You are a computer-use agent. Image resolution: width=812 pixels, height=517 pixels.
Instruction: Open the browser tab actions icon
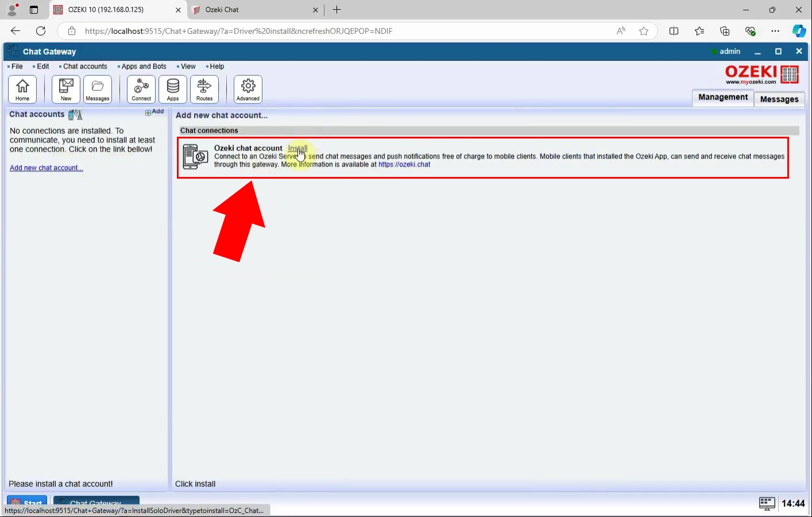coord(34,10)
